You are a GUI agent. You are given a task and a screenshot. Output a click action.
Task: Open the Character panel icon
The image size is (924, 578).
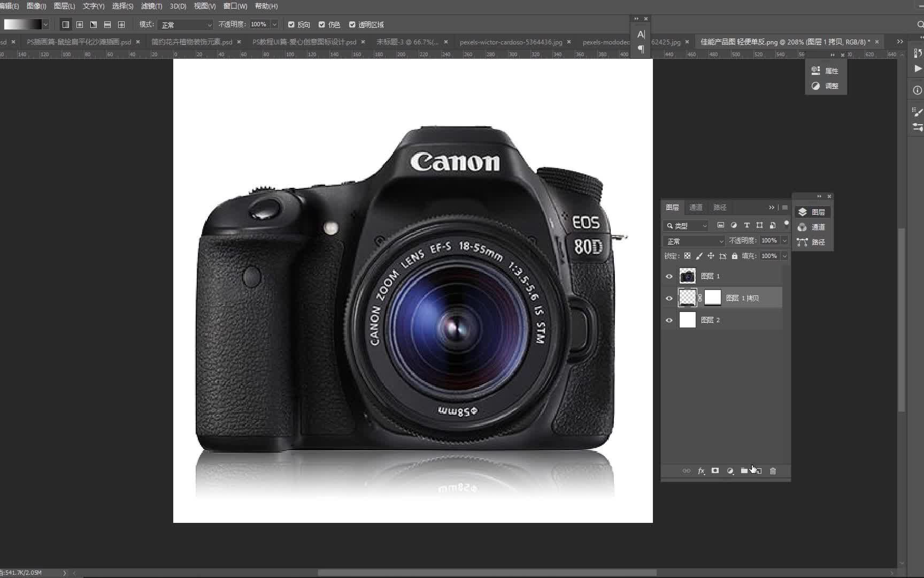point(641,34)
